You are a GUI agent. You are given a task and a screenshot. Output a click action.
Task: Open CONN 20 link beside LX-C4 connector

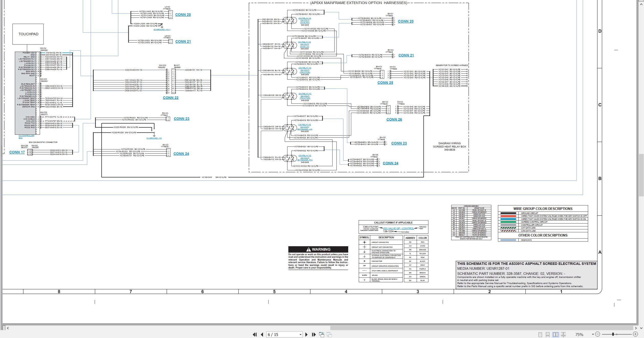(183, 15)
